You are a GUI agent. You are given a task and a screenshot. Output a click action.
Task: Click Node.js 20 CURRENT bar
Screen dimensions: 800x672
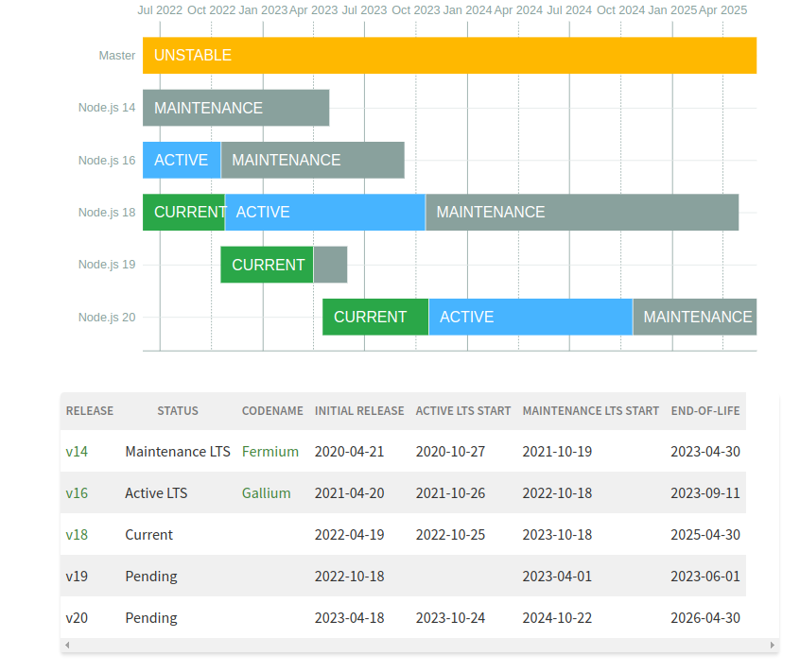pyautogui.click(x=375, y=318)
